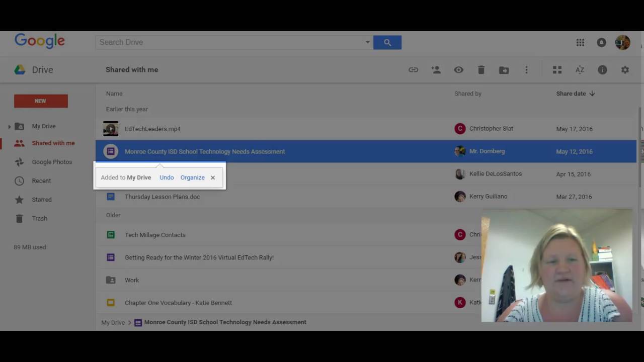Click Christopher Slat's avatar on EdTechLeaders row
The width and height of the screenshot is (644, 362).
click(460, 129)
